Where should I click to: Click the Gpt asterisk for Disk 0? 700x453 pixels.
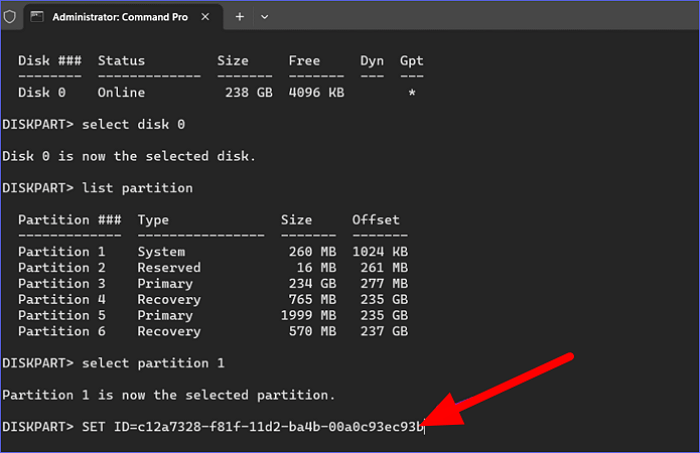tap(411, 93)
